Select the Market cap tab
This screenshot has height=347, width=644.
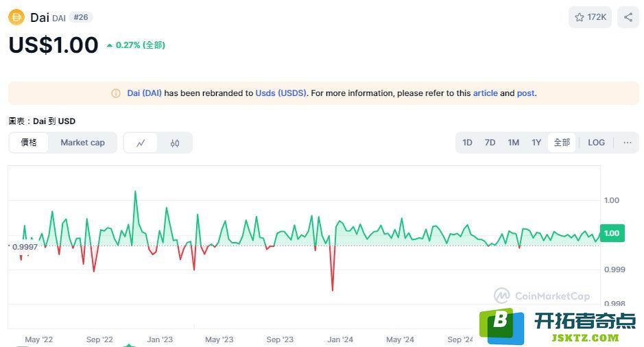tap(82, 143)
